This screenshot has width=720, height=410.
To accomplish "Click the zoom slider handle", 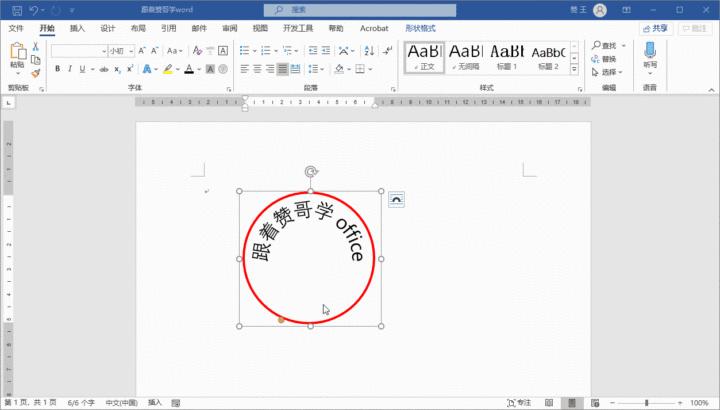I will tap(647, 403).
